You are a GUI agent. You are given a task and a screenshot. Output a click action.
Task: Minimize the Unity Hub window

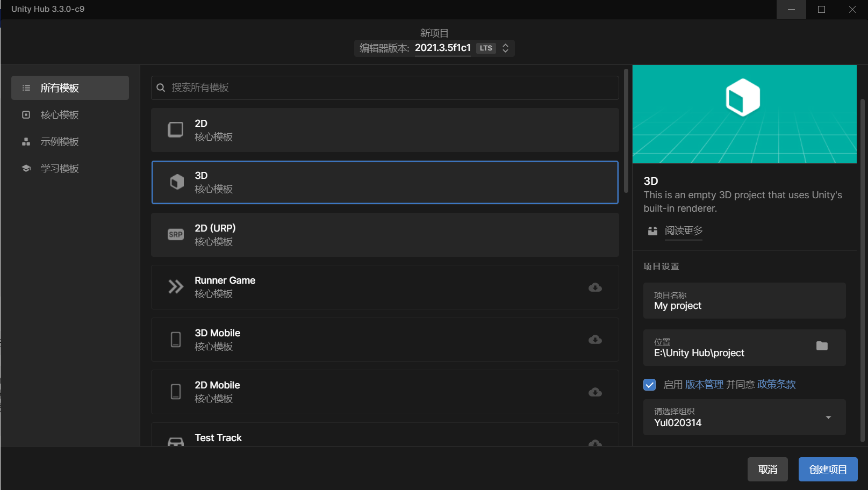791,9
